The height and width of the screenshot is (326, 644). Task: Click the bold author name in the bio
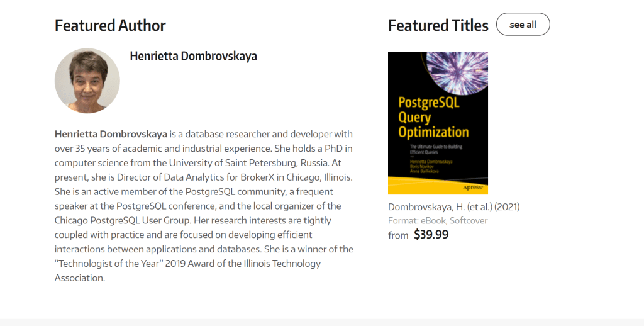[x=111, y=134]
